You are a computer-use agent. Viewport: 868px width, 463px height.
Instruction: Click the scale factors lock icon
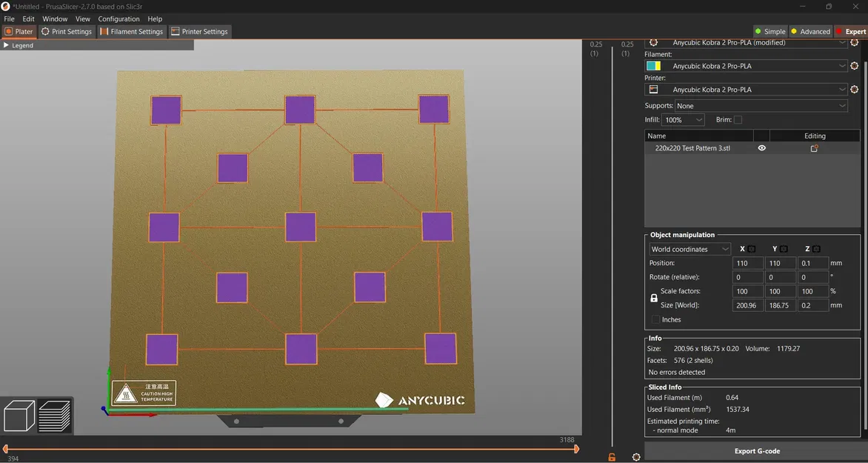click(x=654, y=298)
